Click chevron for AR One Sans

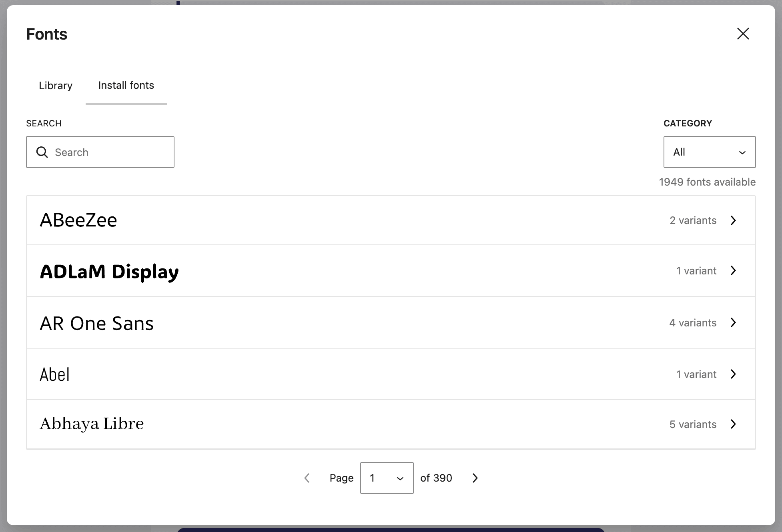tap(733, 323)
